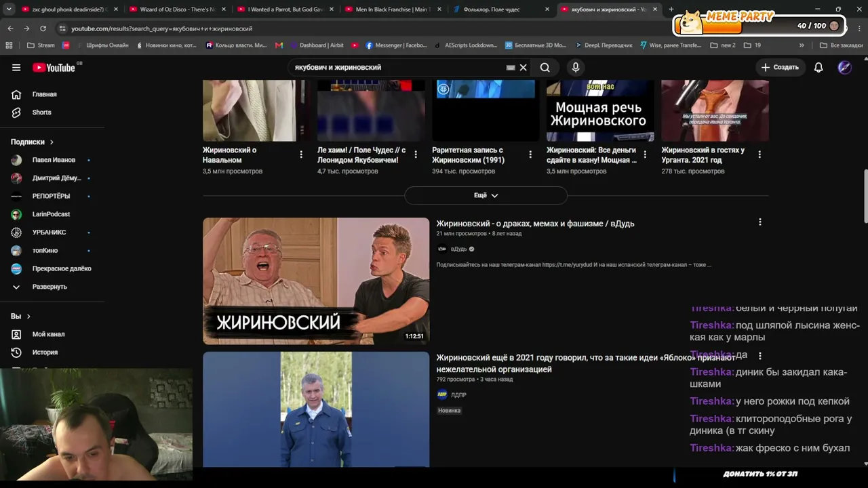Open Мощная речь Жириновского thumbnail

600,110
